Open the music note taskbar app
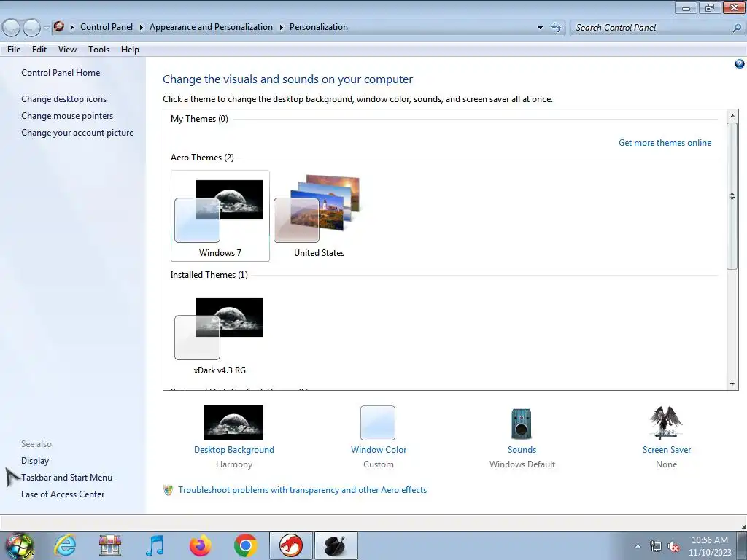 (155, 545)
